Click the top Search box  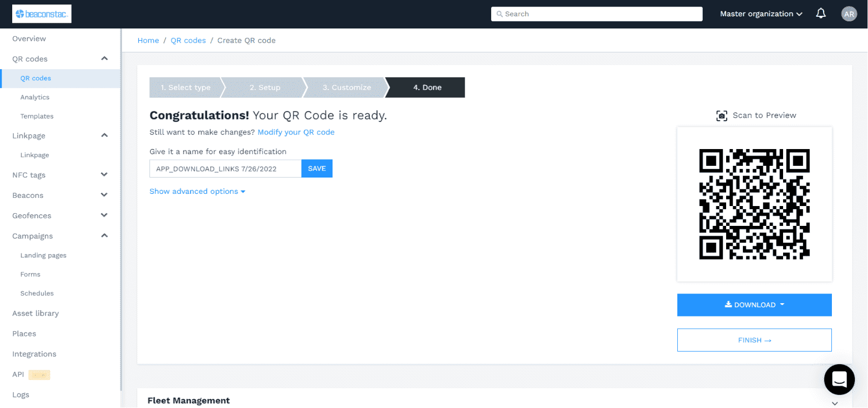[x=596, y=14]
